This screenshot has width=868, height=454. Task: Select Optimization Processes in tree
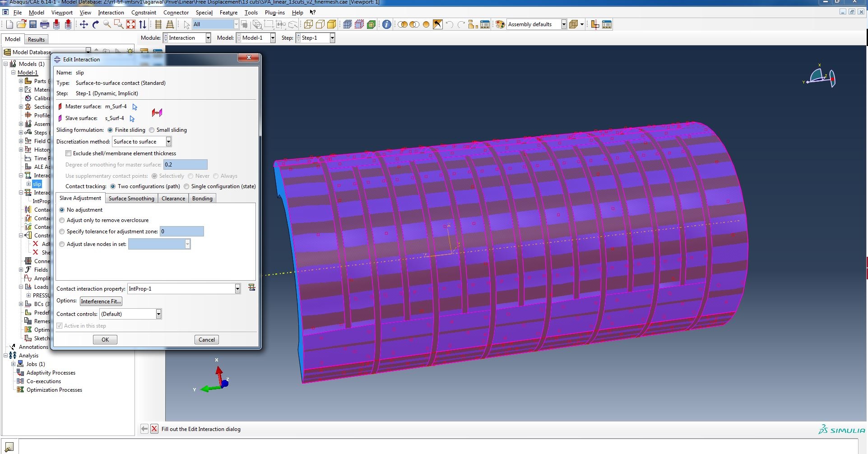(54, 390)
